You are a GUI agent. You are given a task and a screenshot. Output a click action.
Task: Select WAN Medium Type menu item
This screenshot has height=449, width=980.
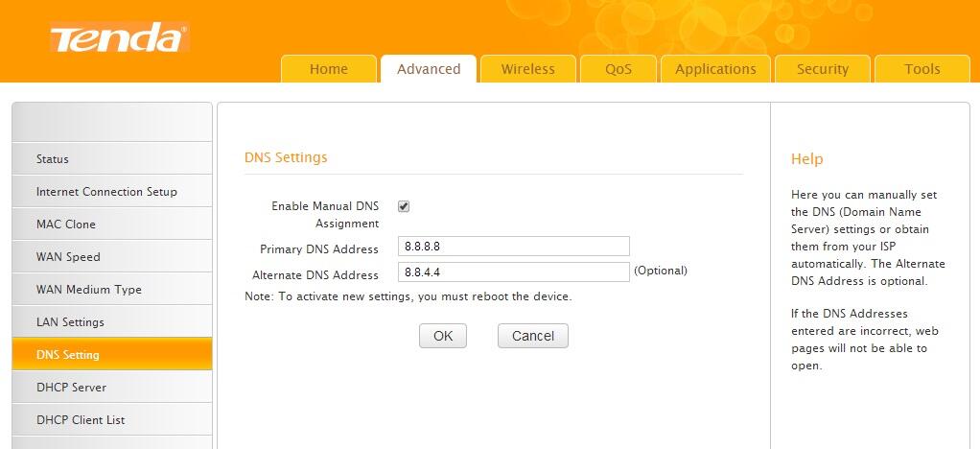tap(112, 290)
